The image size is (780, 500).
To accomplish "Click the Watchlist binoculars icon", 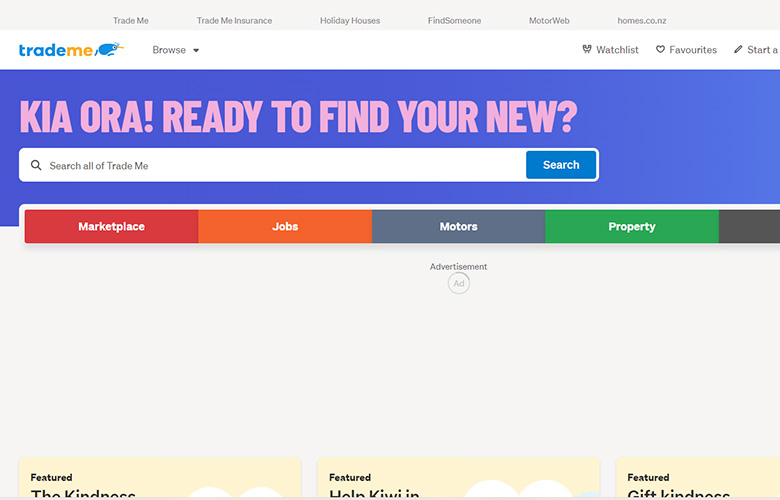I will pyautogui.click(x=587, y=49).
